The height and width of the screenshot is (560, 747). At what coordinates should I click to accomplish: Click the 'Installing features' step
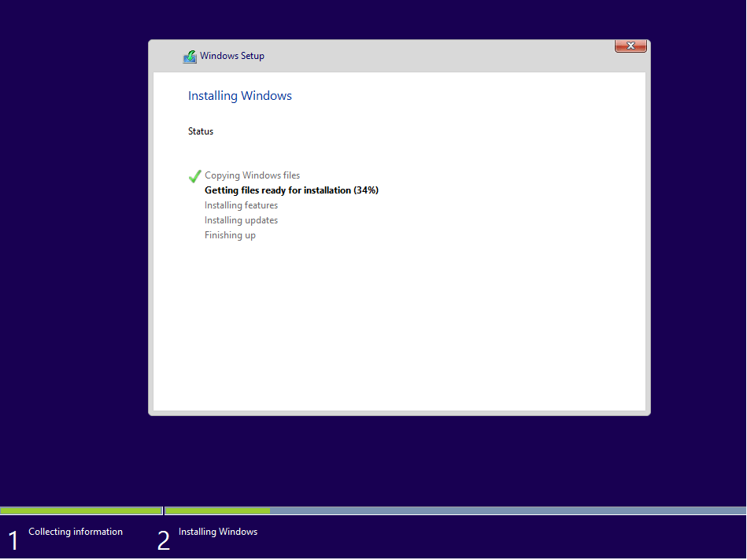(241, 205)
